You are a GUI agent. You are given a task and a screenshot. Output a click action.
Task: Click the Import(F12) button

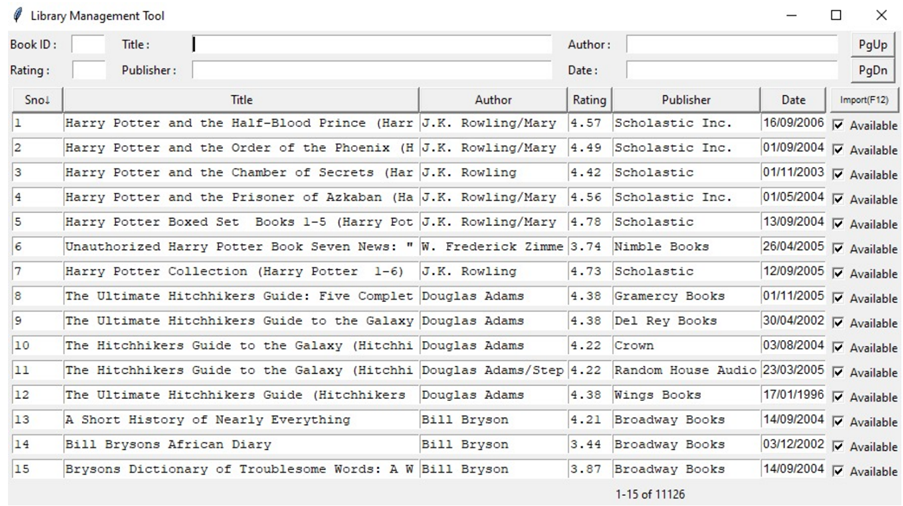coord(864,100)
